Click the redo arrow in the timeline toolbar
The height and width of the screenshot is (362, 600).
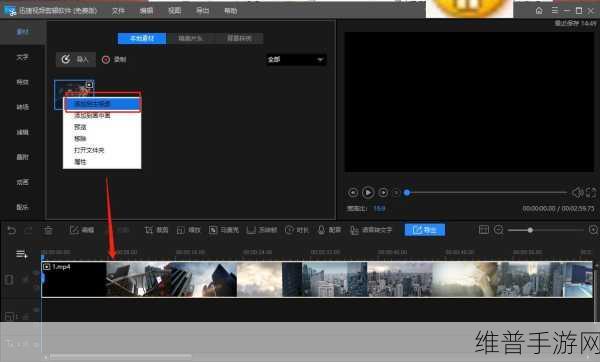click(28, 230)
